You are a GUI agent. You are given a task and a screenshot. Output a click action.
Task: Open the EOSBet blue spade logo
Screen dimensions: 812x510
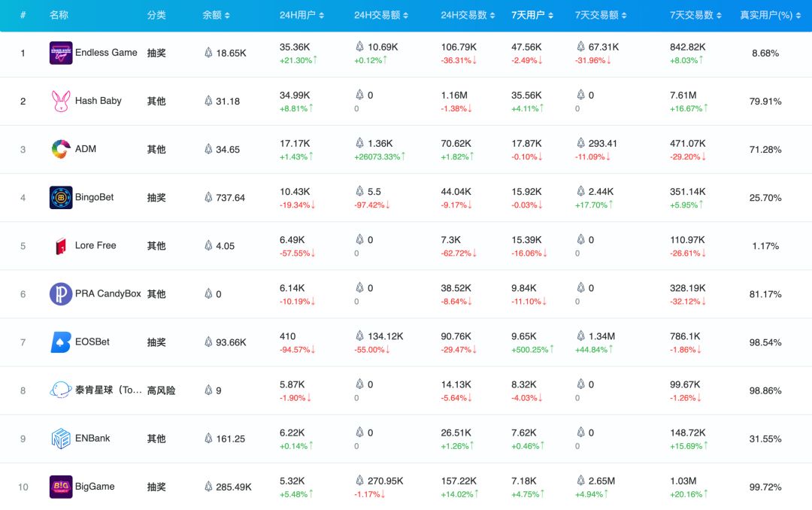tap(61, 342)
